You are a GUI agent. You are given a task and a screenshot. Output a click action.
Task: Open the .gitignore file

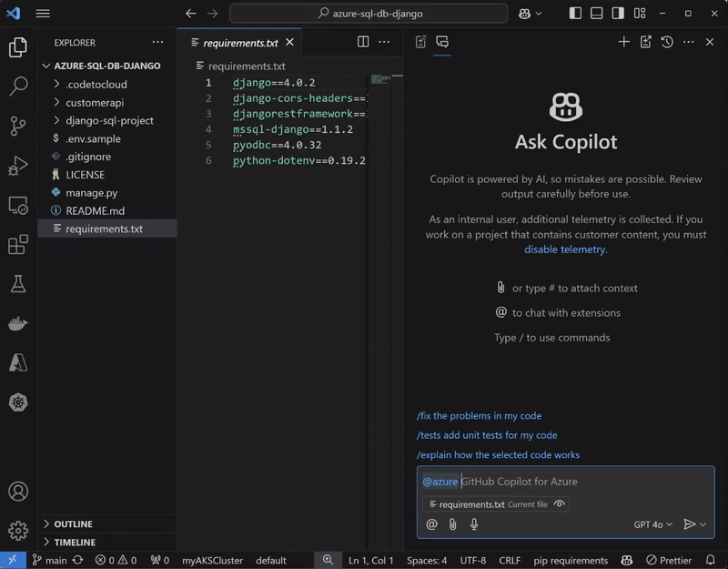click(x=107, y=157)
